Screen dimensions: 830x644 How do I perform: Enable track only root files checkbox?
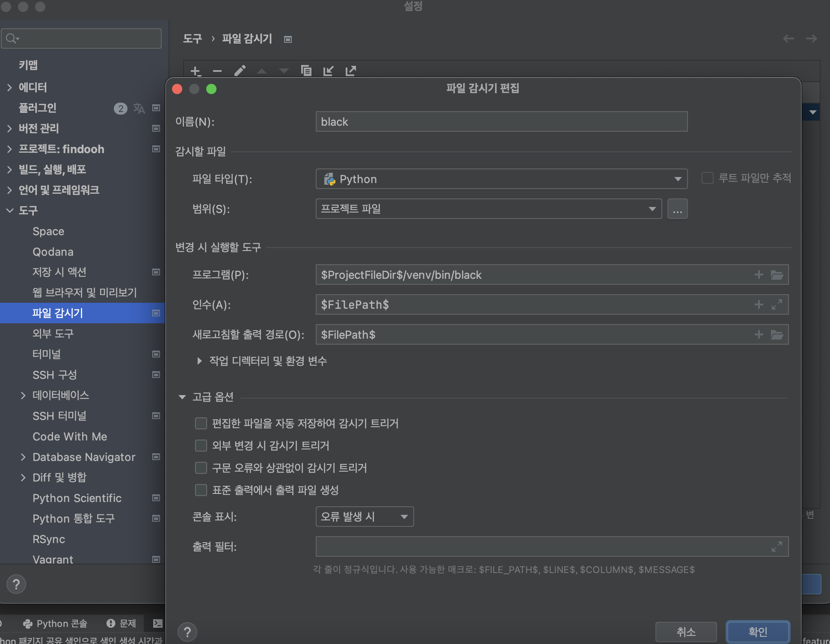click(708, 178)
